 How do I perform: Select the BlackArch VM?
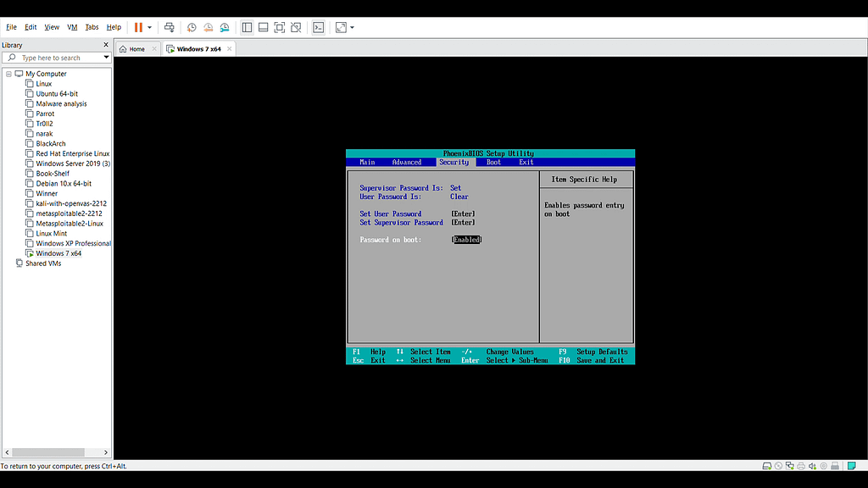click(x=50, y=143)
